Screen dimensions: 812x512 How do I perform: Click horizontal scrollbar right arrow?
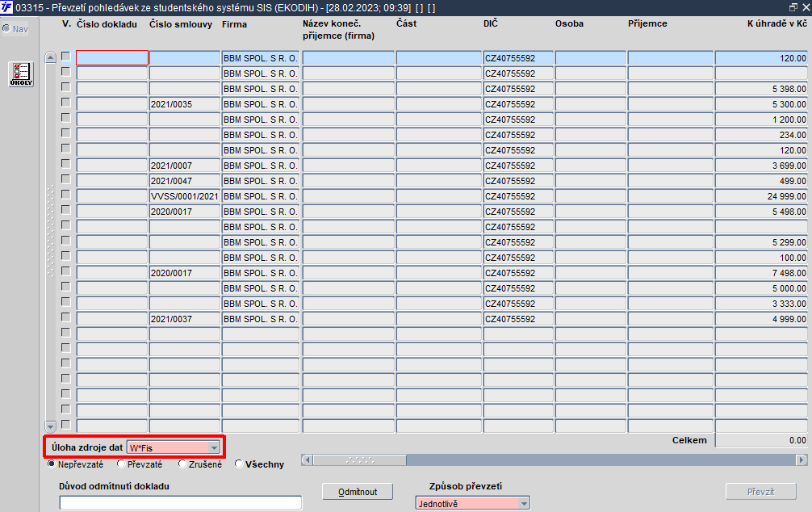click(x=802, y=460)
